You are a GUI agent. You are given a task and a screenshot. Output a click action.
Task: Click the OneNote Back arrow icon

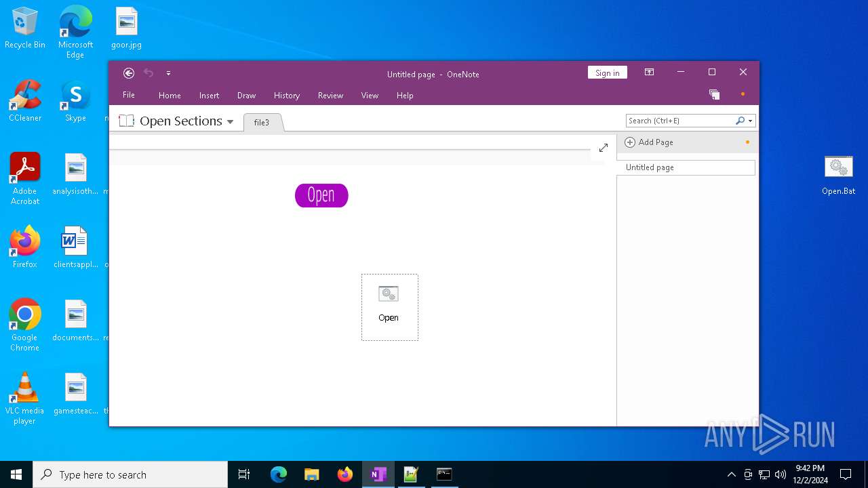(129, 73)
